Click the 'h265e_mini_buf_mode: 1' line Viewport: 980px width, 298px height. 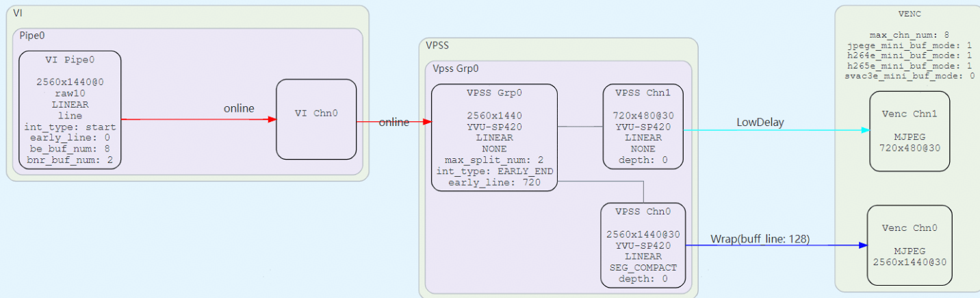(909, 65)
